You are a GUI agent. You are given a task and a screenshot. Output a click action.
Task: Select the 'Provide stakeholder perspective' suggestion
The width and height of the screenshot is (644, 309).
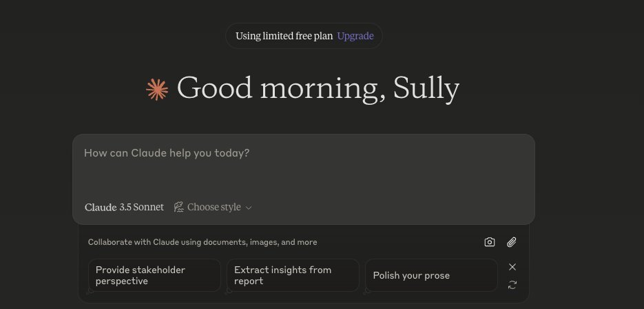coord(154,275)
